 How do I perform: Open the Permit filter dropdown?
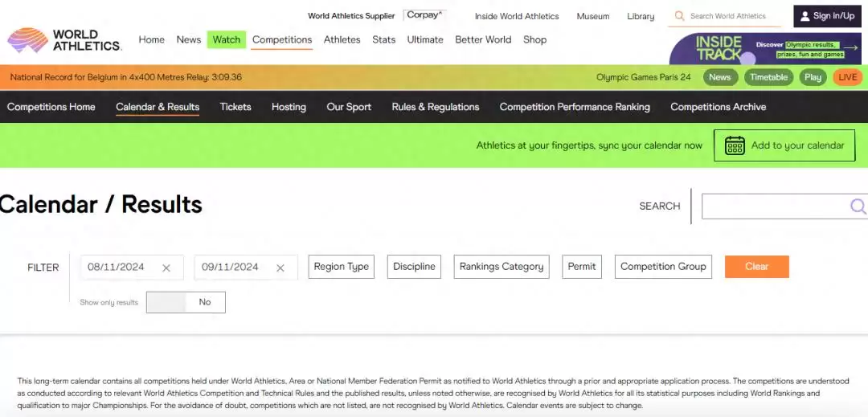point(582,267)
